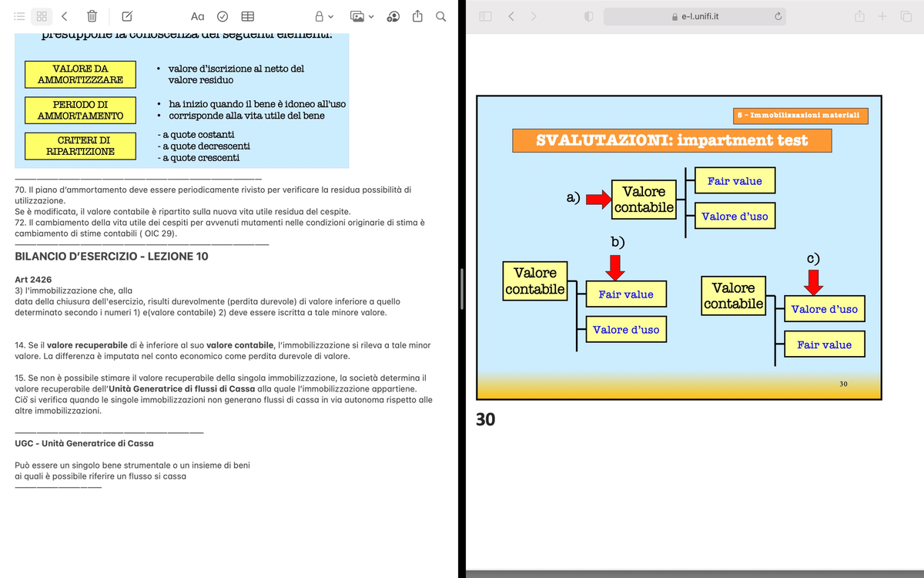Add a table to the note
The image size is (924, 578).
[x=248, y=16]
